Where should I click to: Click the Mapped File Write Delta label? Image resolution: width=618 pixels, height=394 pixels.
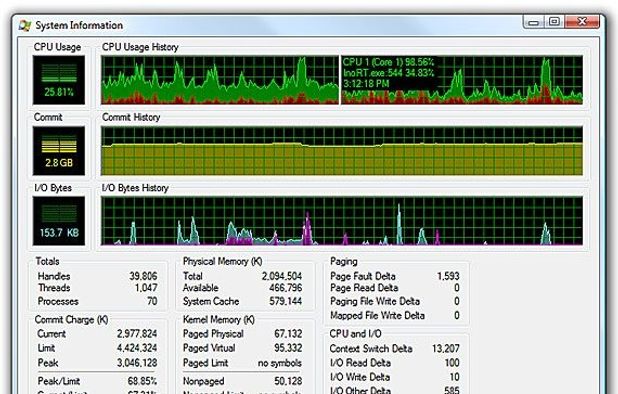[x=378, y=316]
